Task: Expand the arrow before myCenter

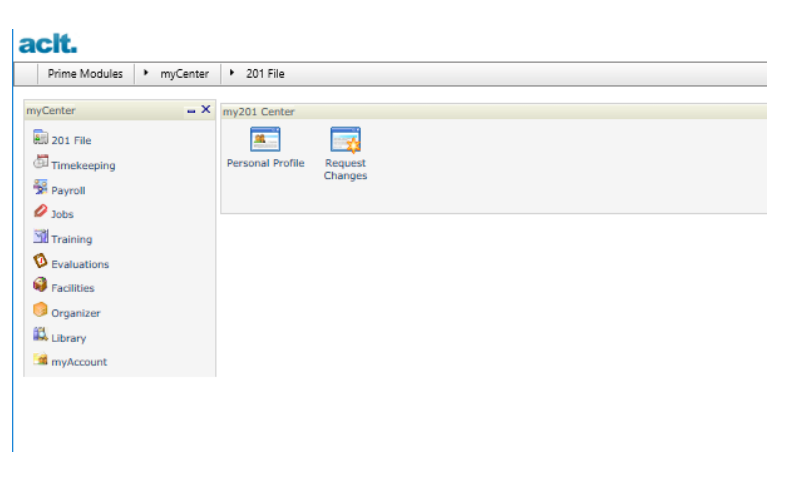Action: (146, 73)
